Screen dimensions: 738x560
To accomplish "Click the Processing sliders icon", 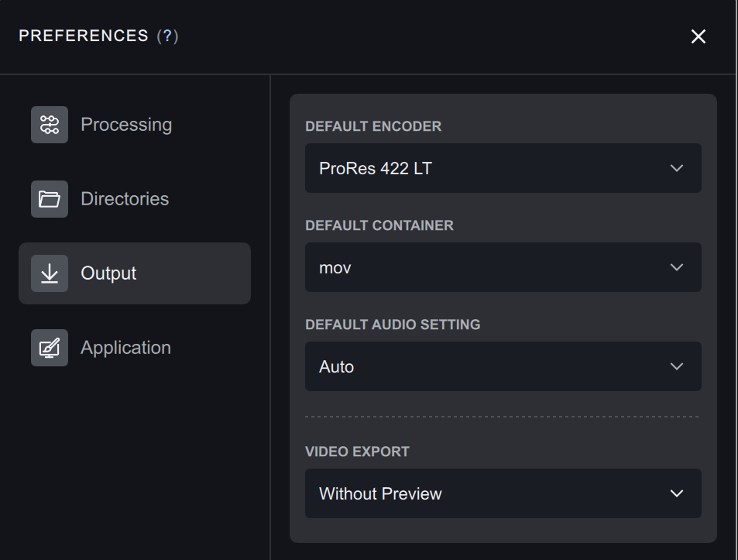I will 50,125.
